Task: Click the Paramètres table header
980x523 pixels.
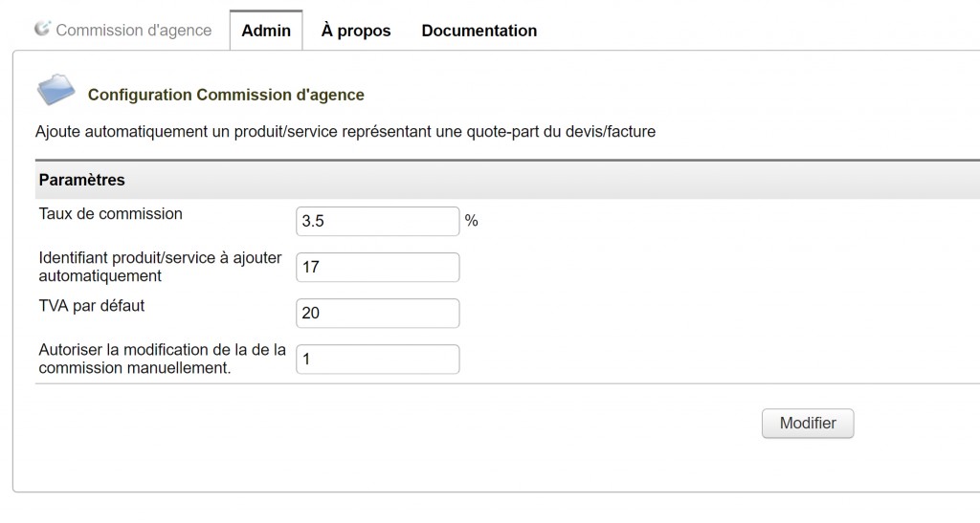Action: [x=82, y=180]
